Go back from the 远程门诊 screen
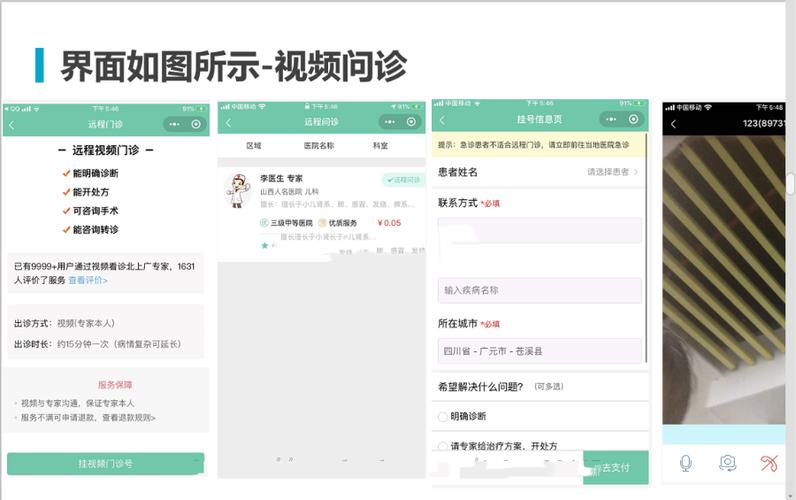 (x=12, y=125)
